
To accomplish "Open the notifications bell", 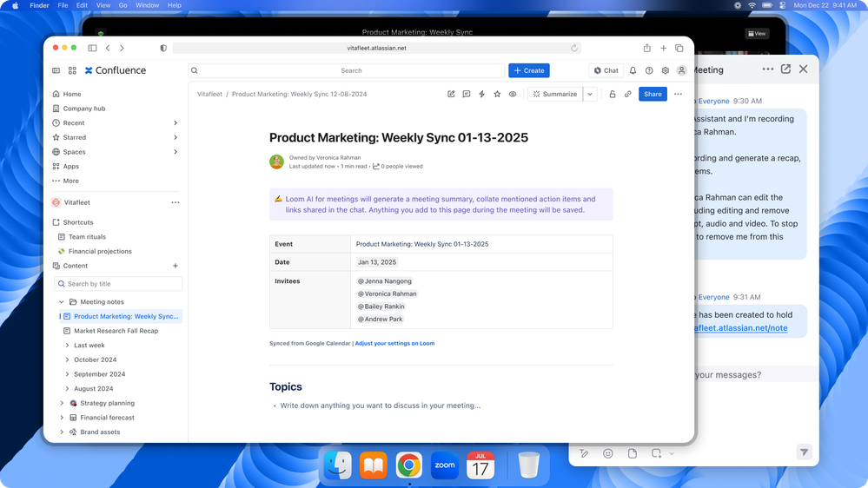I will point(633,70).
